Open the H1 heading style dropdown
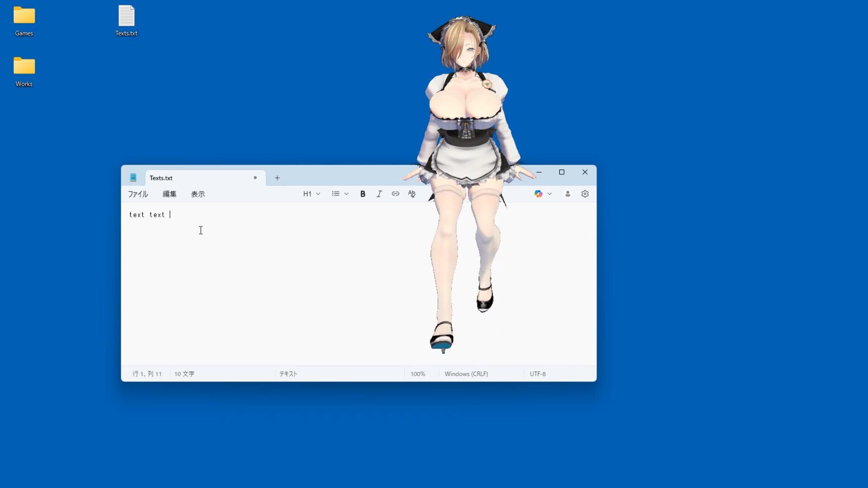The width and height of the screenshot is (868, 488). coord(311,193)
